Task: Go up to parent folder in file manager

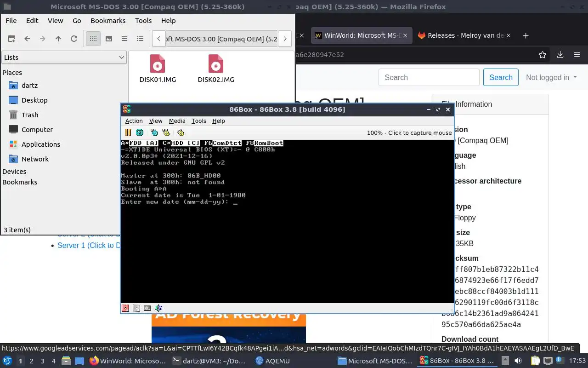Action: (x=58, y=39)
